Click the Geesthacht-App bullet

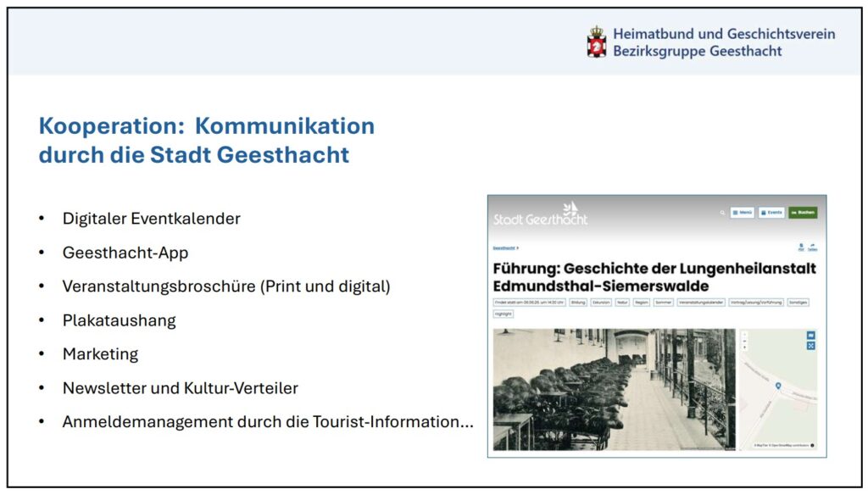point(125,253)
